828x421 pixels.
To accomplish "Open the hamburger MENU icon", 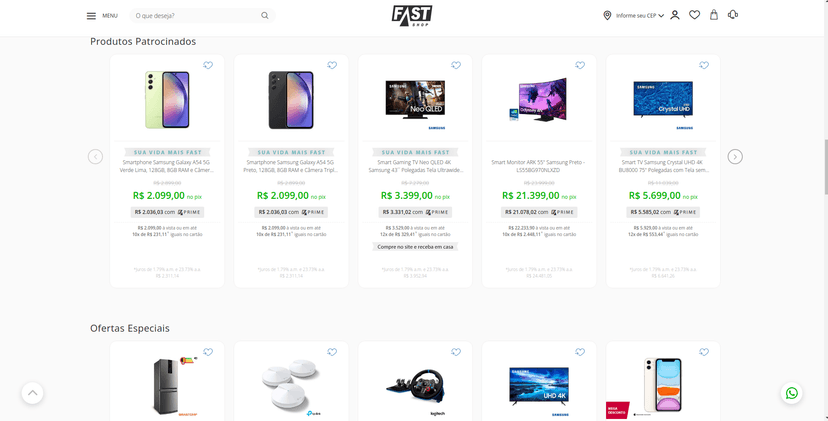I will (91, 16).
